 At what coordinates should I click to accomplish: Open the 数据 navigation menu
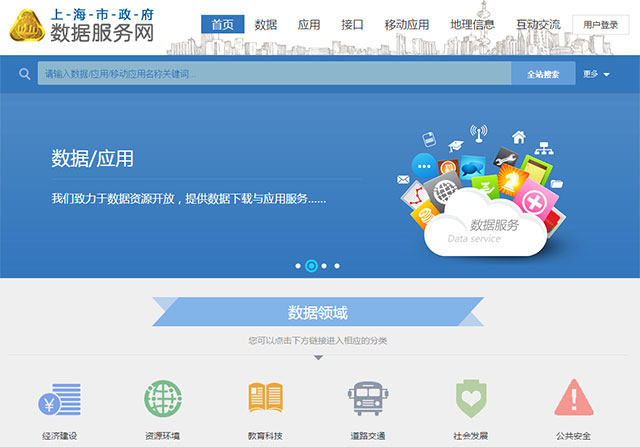click(x=266, y=24)
